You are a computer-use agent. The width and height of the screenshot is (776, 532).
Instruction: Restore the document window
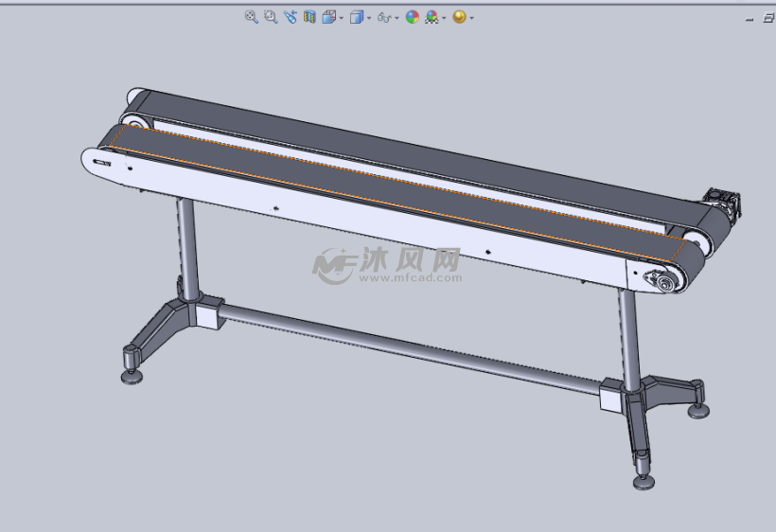pos(768,18)
